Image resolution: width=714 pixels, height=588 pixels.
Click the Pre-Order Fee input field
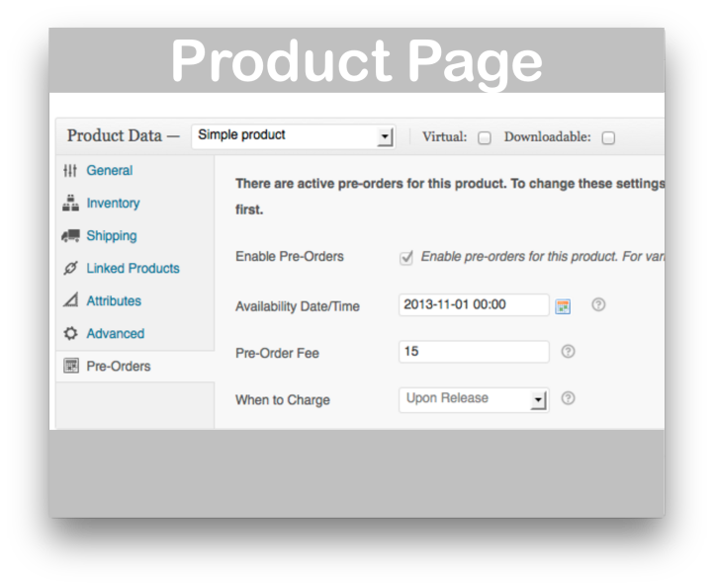[x=474, y=352]
